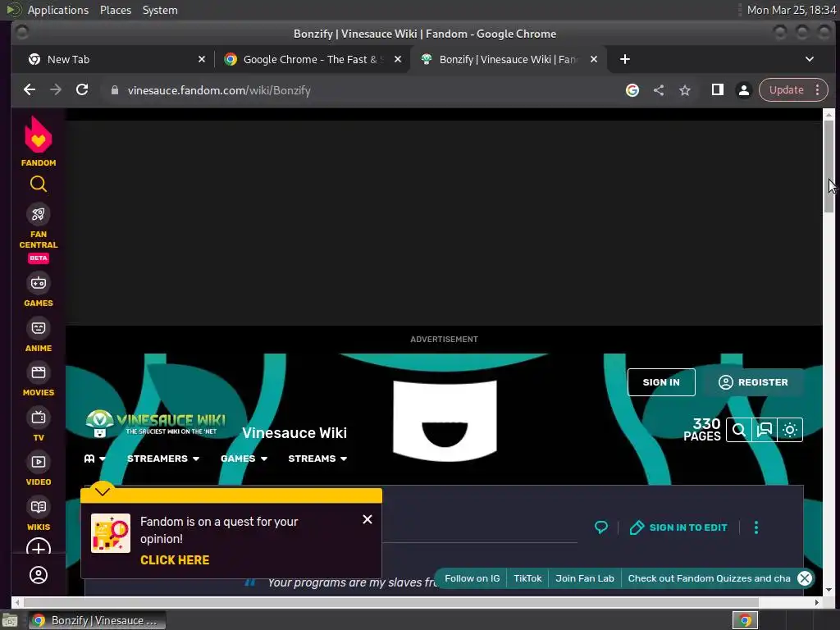Open the TV sidebar icon
840x630 pixels.
[x=38, y=418]
